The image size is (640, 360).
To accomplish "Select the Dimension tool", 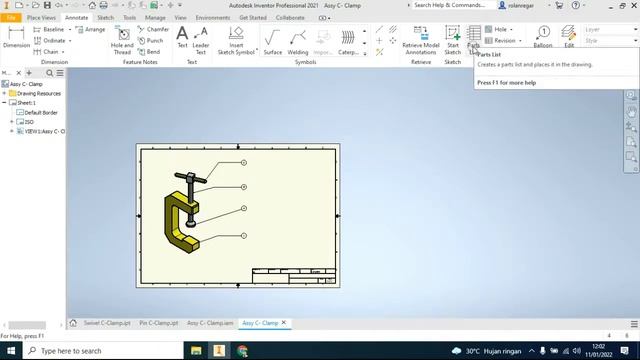I will point(16,37).
